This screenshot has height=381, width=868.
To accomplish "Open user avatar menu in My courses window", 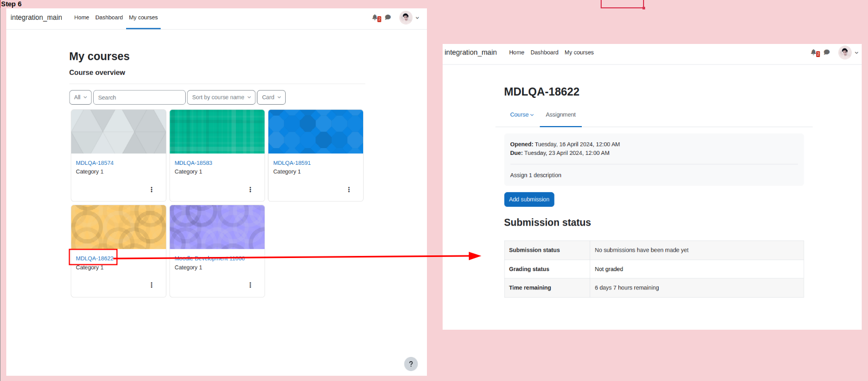I will coord(405,17).
